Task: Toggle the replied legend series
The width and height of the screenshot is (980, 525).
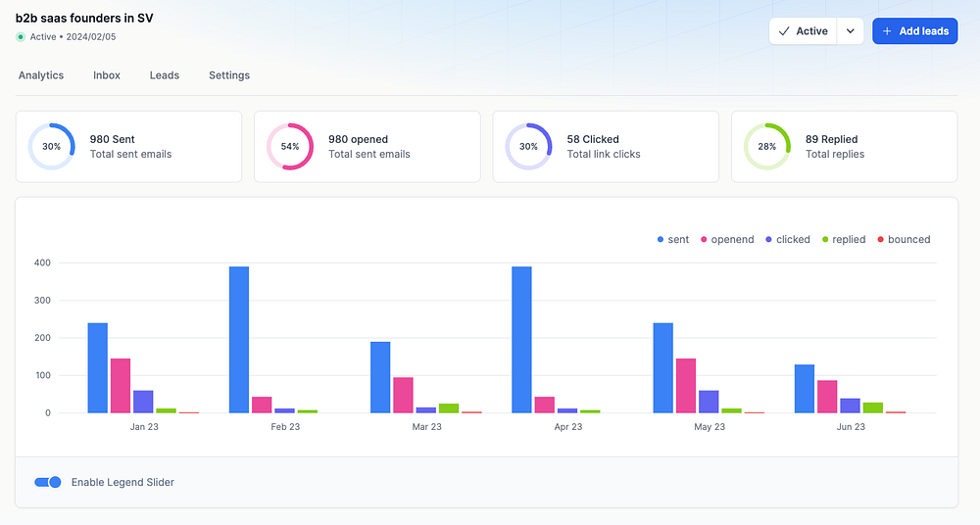Action: click(844, 239)
